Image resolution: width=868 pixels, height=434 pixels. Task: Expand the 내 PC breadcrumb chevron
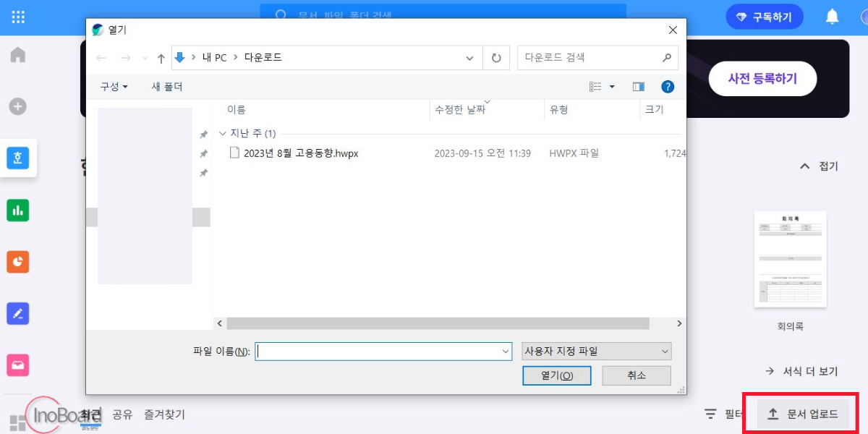pos(235,58)
